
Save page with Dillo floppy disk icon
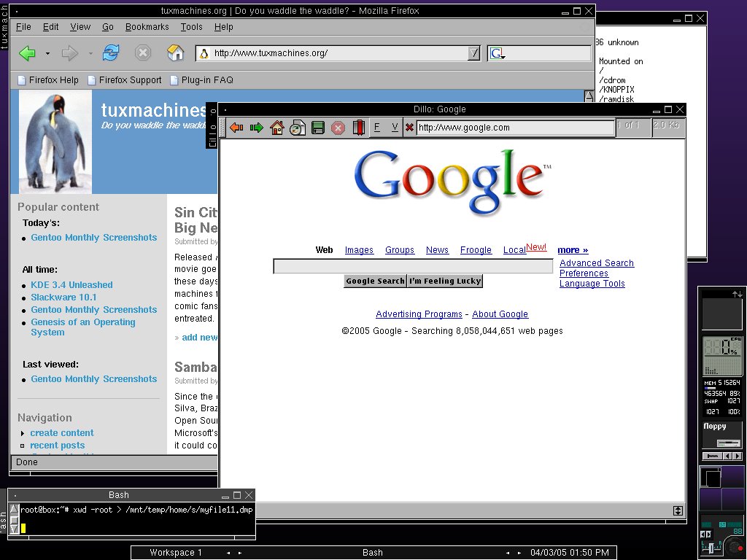pos(318,128)
